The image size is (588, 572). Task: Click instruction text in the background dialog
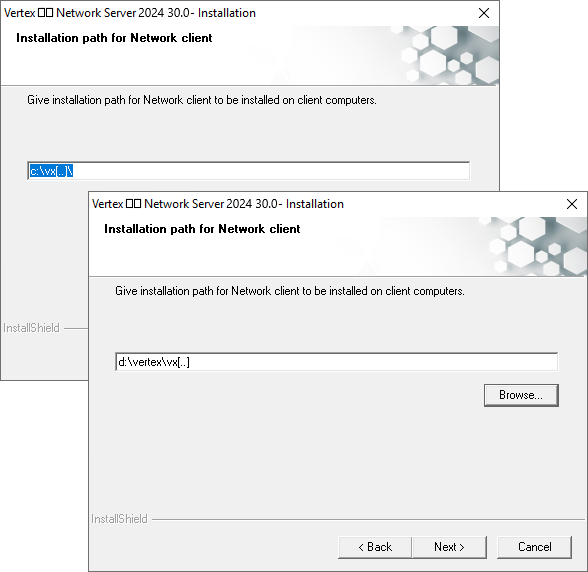click(x=202, y=100)
